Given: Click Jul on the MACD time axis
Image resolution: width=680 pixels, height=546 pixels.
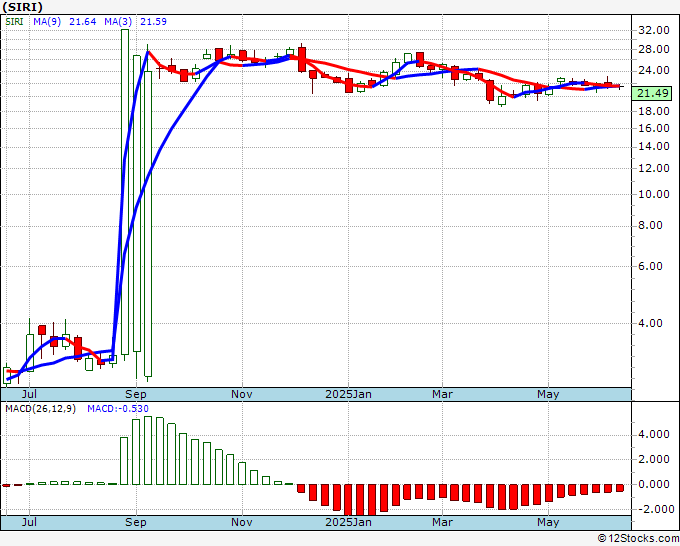Looking at the screenshot, I should [29, 522].
